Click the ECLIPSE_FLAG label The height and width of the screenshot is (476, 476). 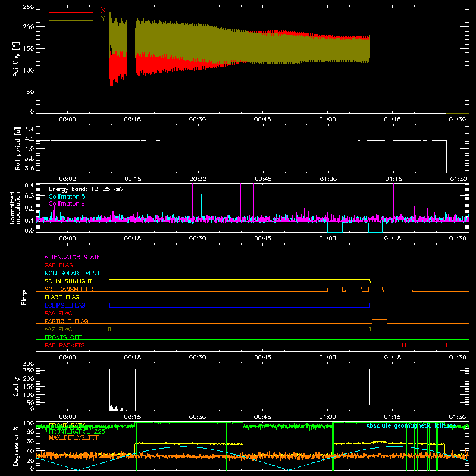pyautogui.click(x=65, y=305)
